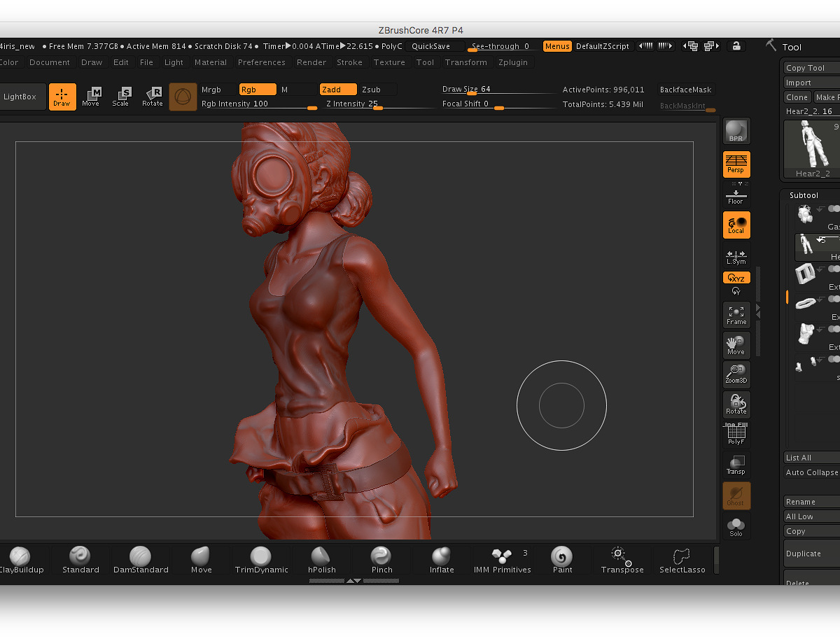This screenshot has height=641, width=840.
Task: Click the Clone tool button
Action: [x=797, y=97]
